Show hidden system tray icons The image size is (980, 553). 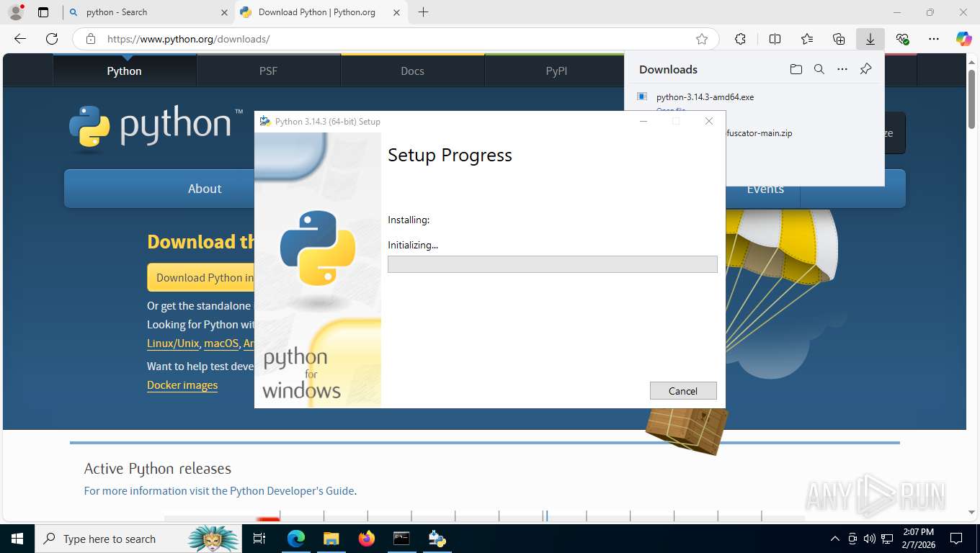[x=835, y=539]
